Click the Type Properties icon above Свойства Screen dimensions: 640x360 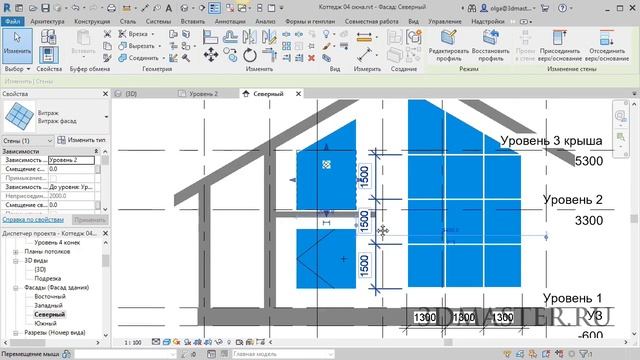pos(48,37)
